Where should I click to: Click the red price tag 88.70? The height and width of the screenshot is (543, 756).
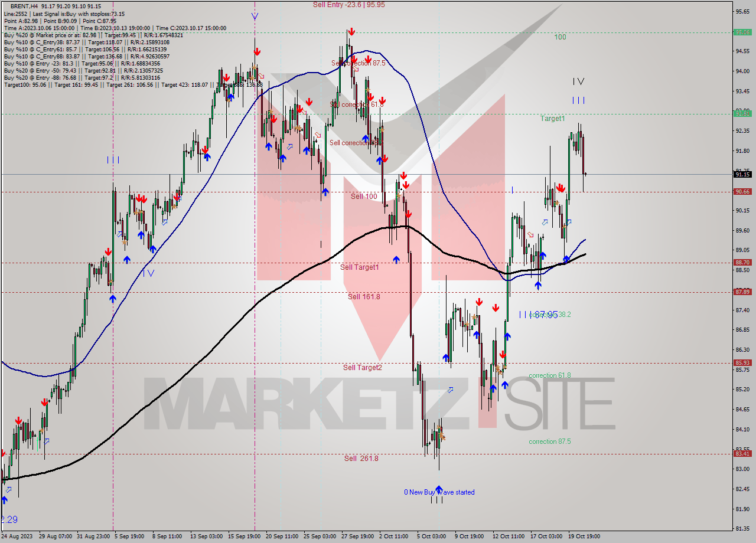pos(742,262)
